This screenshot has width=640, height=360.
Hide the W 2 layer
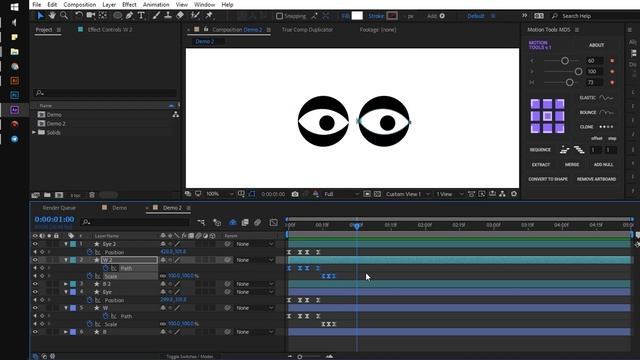click(x=35, y=260)
